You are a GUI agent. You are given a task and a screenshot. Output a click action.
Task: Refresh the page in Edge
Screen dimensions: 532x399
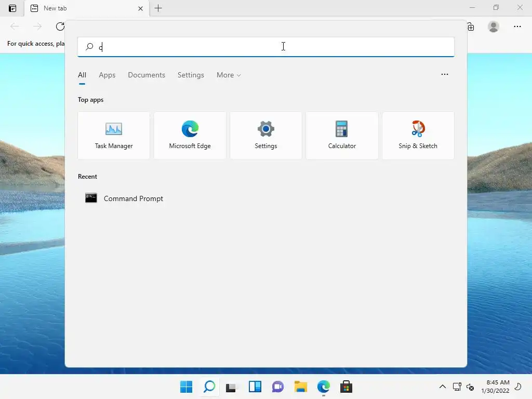pos(60,26)
